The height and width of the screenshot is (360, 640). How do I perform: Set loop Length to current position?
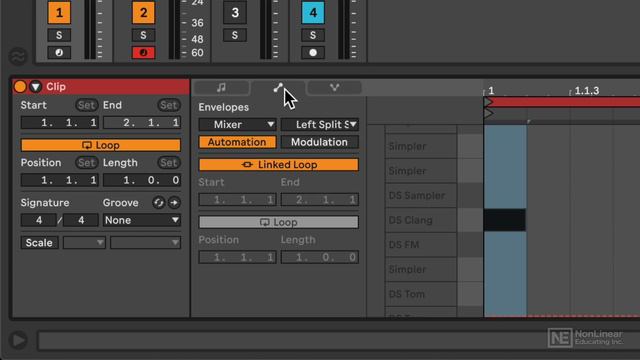169,163
